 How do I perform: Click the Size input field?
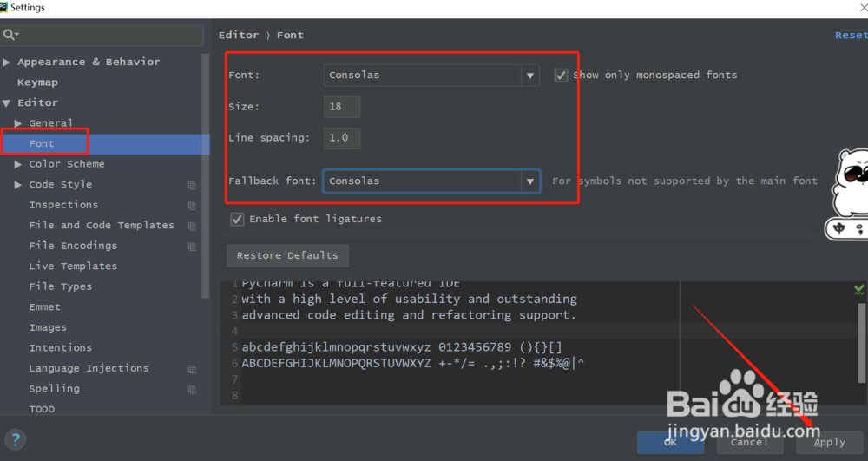pos(342,107)
